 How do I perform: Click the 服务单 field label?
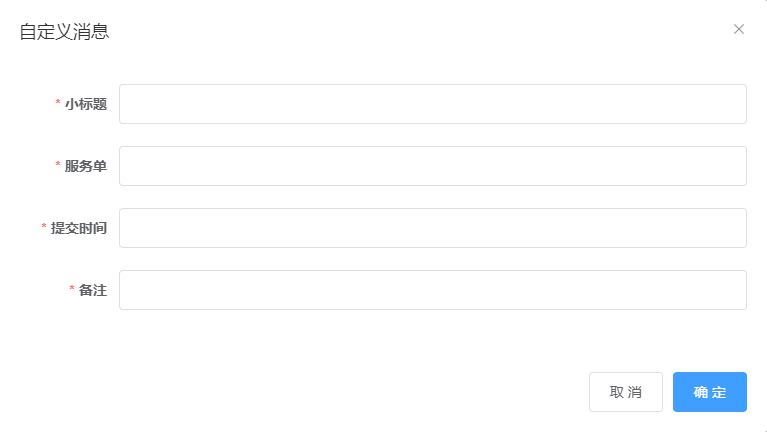point(86,166)
